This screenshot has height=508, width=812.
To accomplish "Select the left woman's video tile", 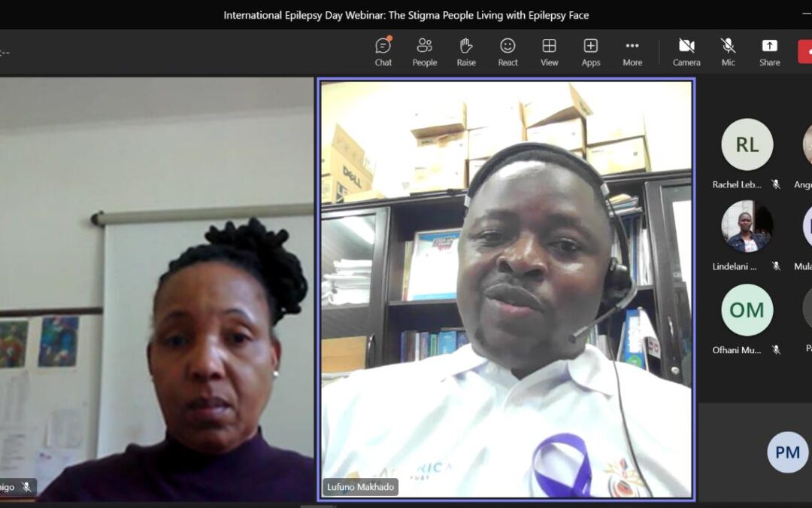I will 156,289.
